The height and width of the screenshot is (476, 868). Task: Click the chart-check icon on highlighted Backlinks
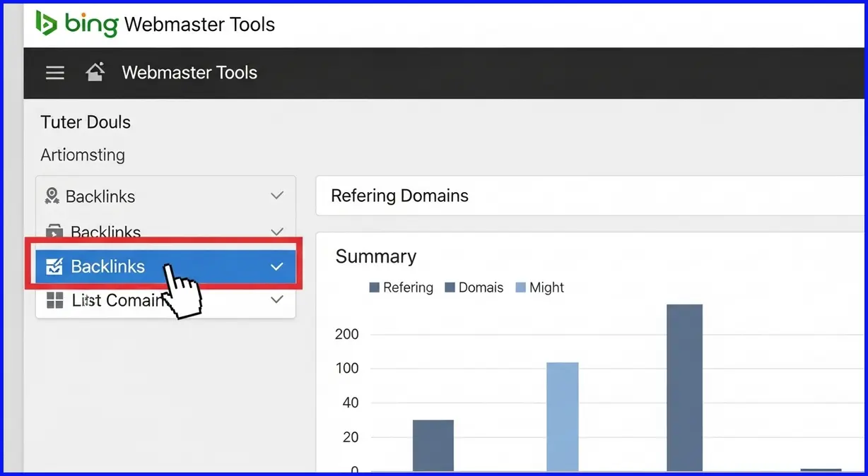tap(54, 266)
